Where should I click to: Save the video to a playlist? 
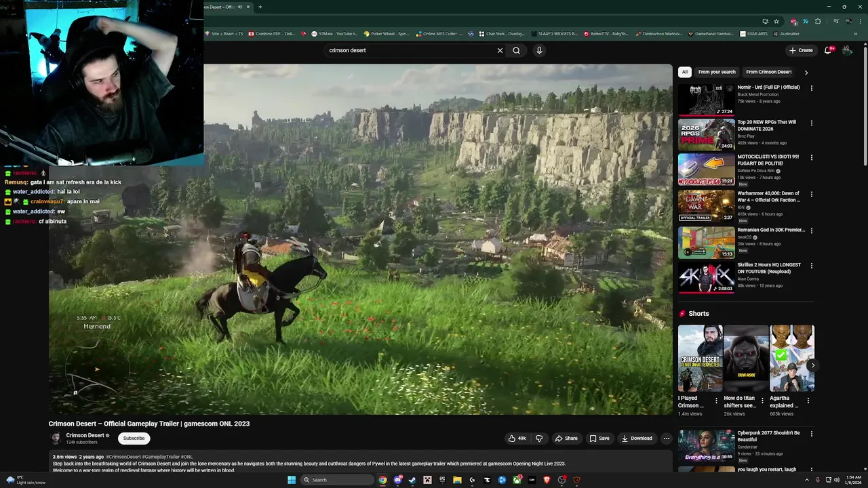(599, 439)
